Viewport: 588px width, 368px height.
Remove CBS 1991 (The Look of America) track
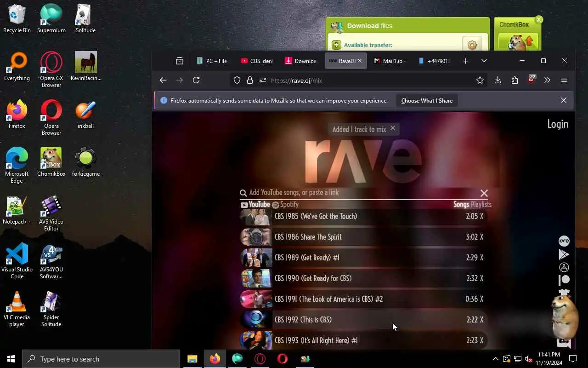(x=481, y=299)
